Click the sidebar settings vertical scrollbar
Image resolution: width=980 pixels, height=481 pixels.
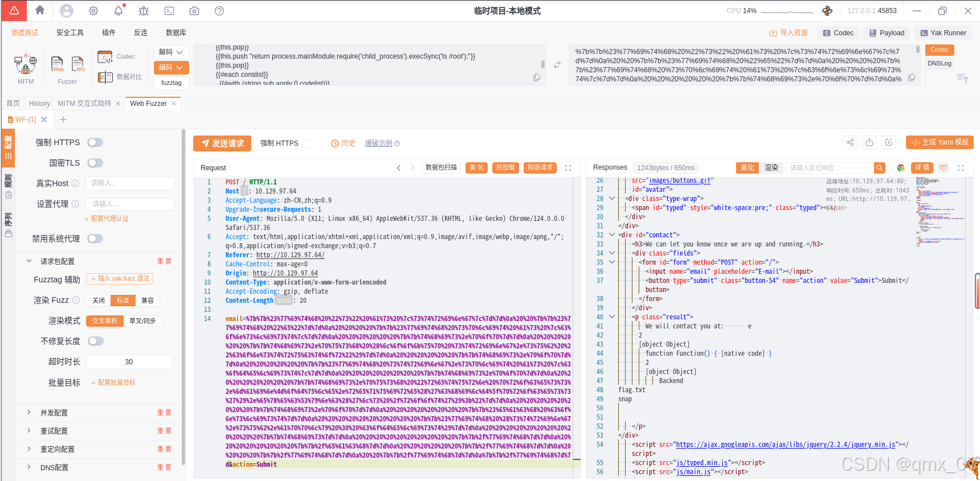click(183, 296)
